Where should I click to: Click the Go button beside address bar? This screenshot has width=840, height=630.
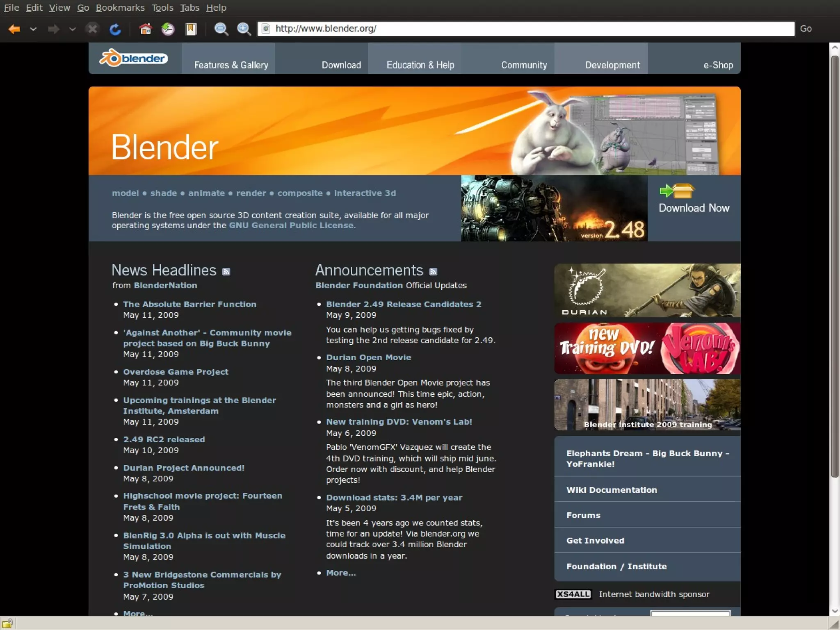click(x=806, y=29)
